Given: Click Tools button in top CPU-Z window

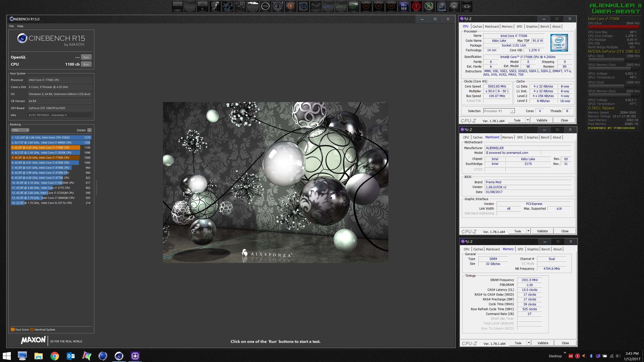Looking at the screenshot, I should (517, 120).
